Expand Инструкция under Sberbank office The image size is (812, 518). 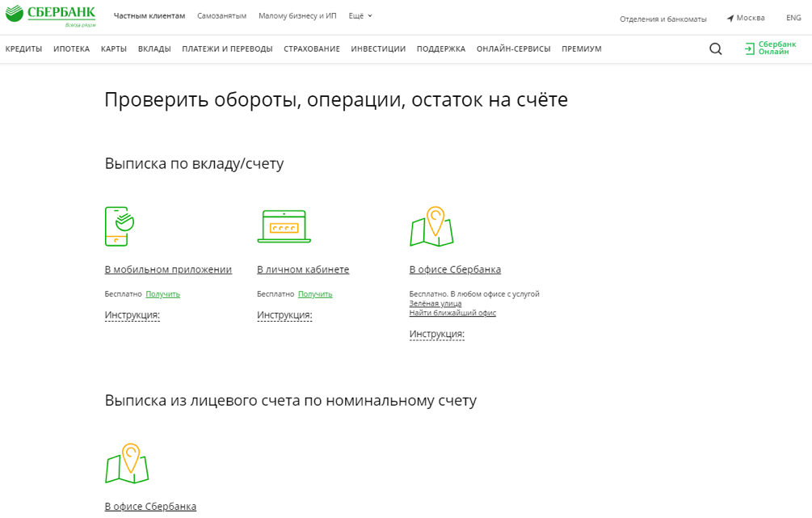pyautogui.click(x=436, y=334)
